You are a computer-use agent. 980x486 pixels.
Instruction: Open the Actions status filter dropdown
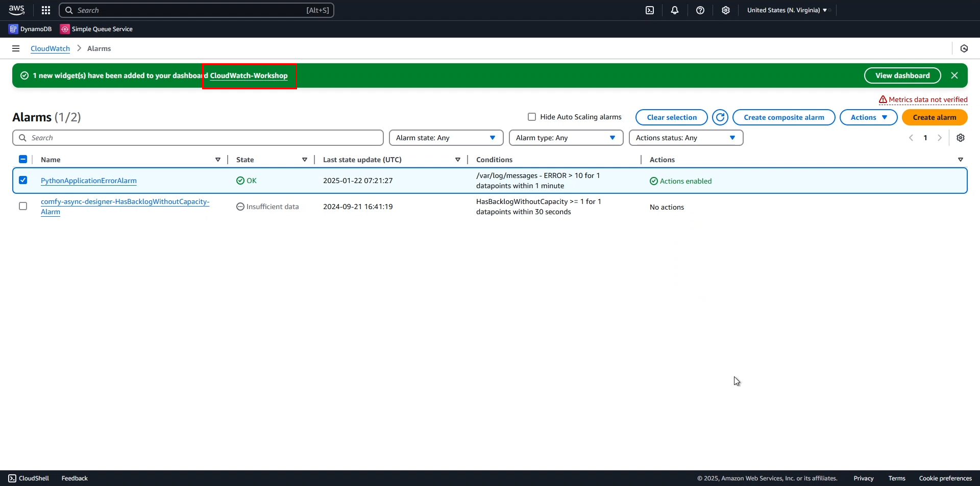(686, 138)
